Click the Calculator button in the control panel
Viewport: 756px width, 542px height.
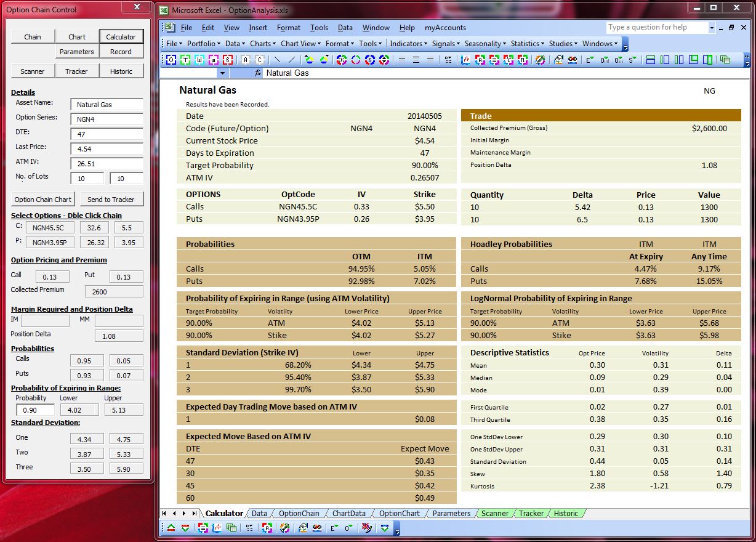[121, 36]
